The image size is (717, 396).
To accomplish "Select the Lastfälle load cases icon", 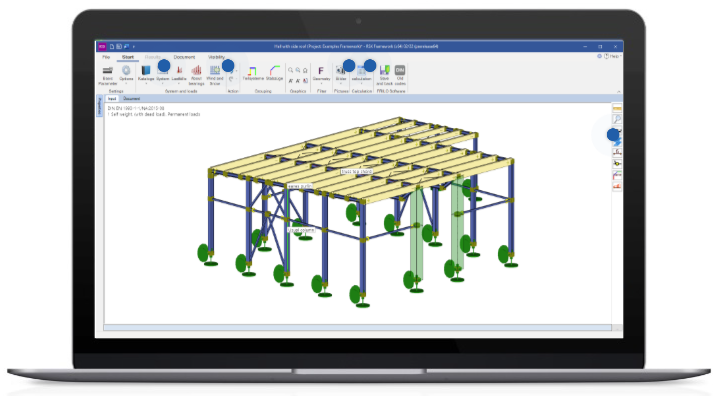I will [x=179, y=70].
